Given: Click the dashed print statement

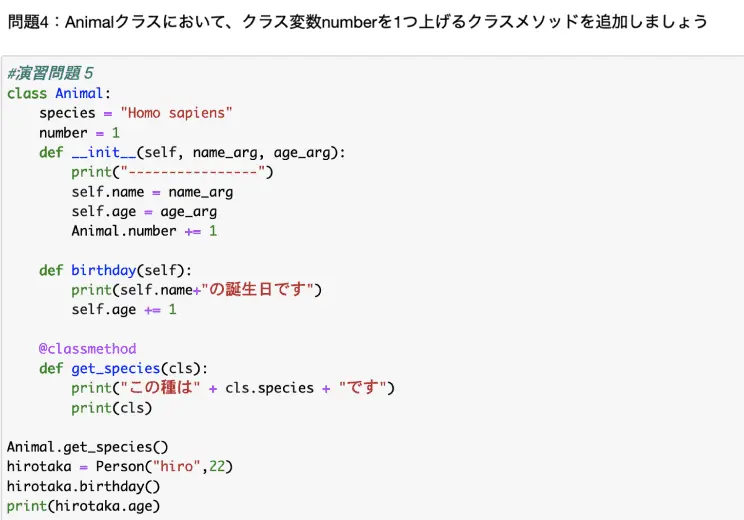Looking at the screenshot, I should pyautogui.click(x=172, y=172).
